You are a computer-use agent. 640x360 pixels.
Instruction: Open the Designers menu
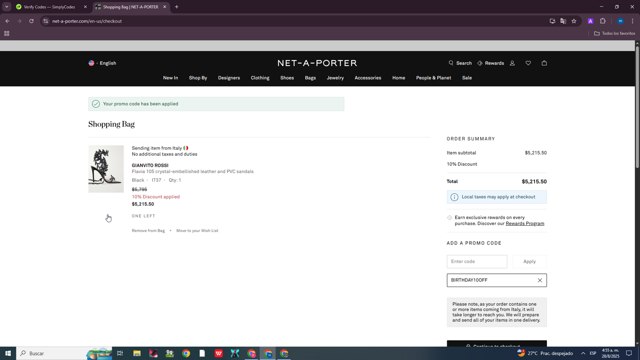tap(229, 78)
